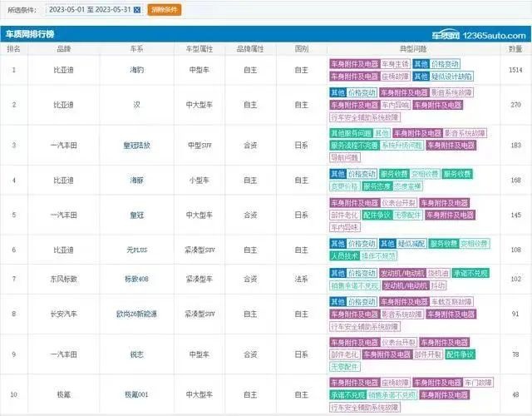
Task: Click the complaint count 1514
Action: 515,70
